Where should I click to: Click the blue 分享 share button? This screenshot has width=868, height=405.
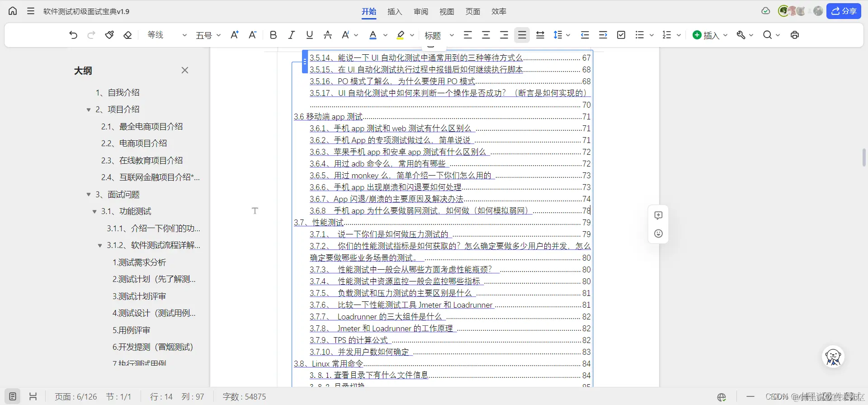(x=844, y=11)
